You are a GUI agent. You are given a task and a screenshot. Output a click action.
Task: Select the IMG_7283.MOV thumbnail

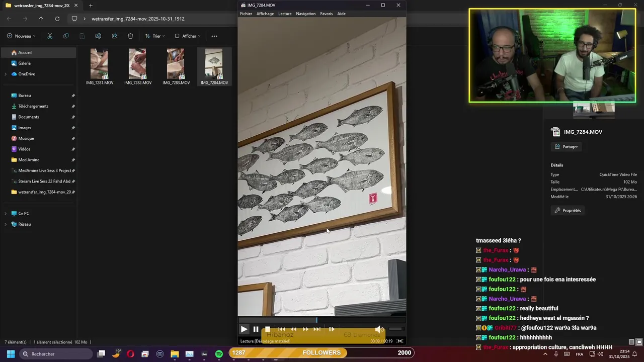[x=176, y=67]
